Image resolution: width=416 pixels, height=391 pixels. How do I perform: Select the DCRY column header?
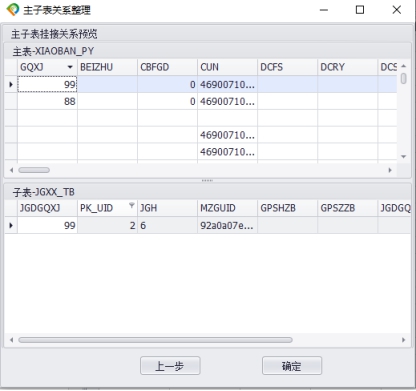[x=347, y=67]
